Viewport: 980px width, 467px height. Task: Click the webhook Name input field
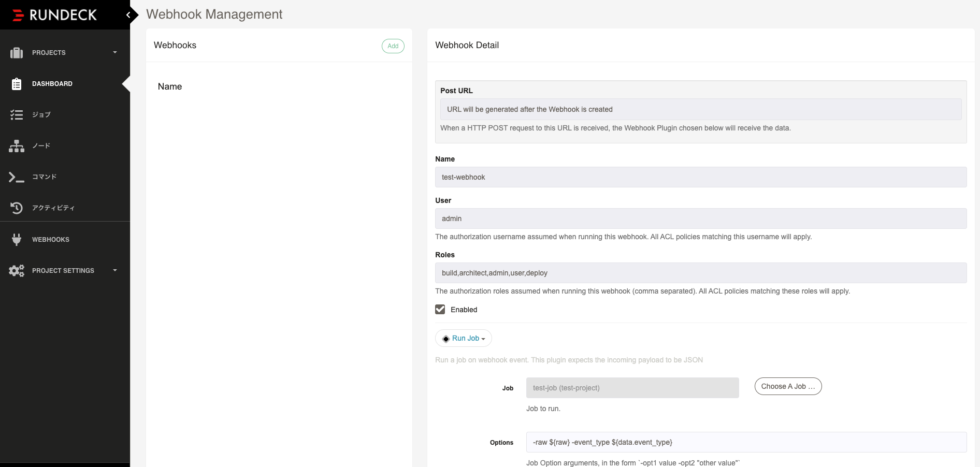700,177
